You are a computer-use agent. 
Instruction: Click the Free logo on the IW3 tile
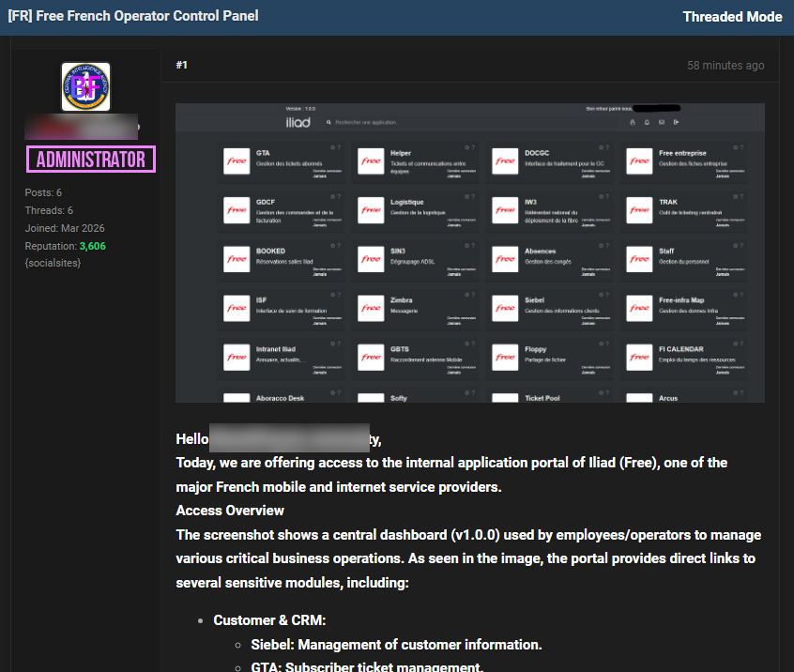pos(505,210)
